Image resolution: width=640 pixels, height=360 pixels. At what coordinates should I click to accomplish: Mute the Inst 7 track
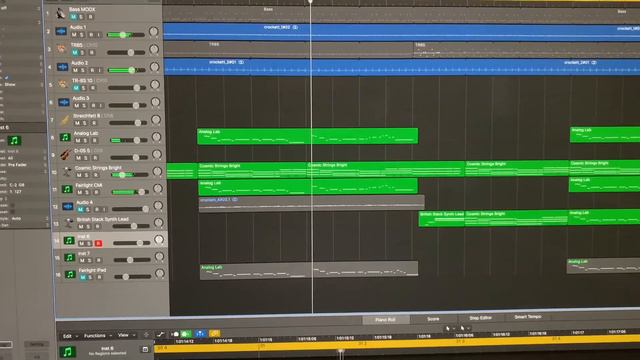tap(82, 260)
